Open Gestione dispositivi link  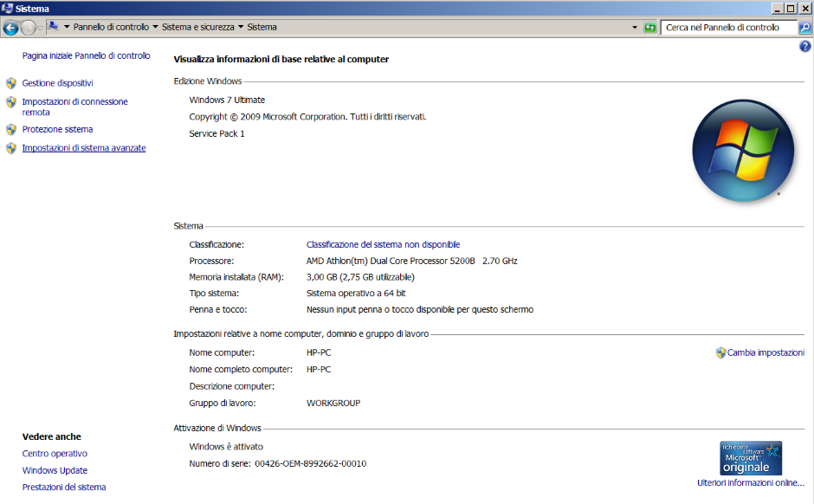(58, 83)
